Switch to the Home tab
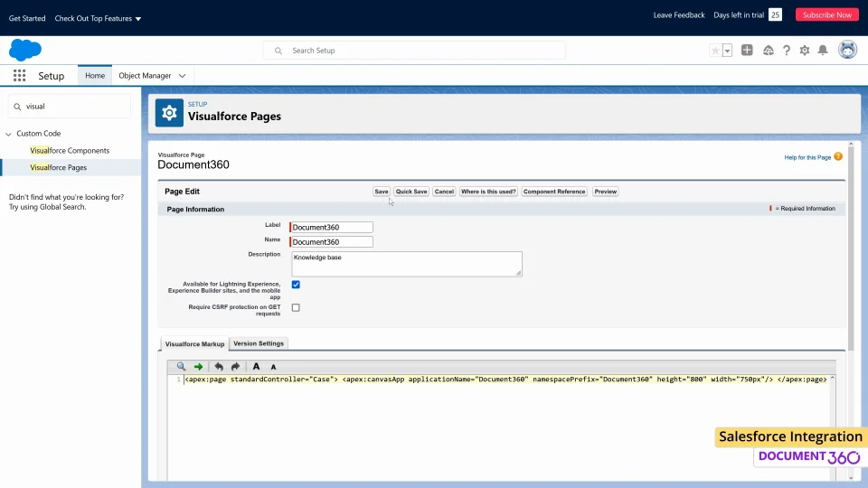868x488 pixels. point(95,76)
